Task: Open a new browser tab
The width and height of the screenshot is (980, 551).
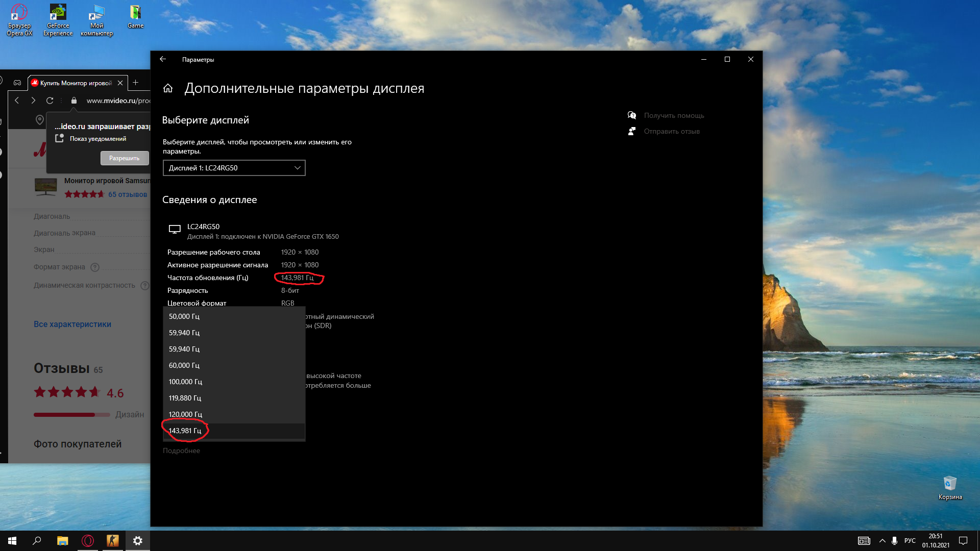Action: click(x=135, y=82)
